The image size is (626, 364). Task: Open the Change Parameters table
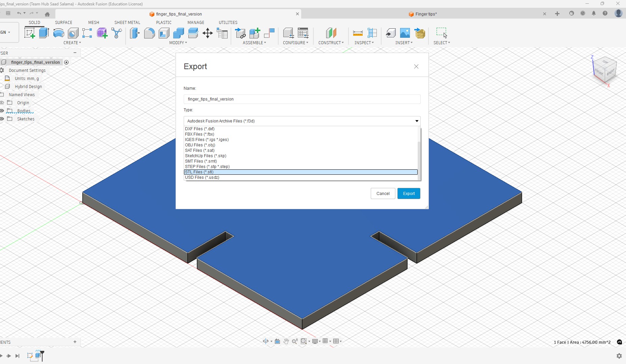pyautogui.click(x=222, y=33)
